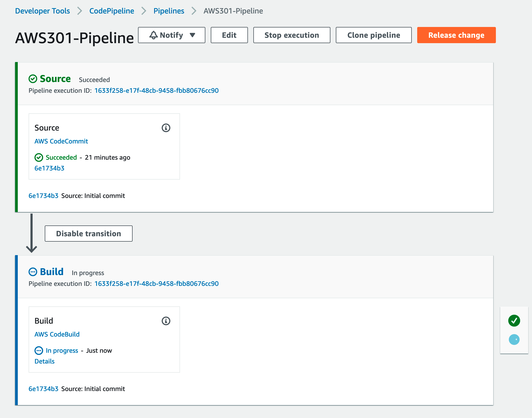The height and width of the screenshot is (418, 532).
Task: Open commit 6e1734b3 in Source action card
Action: [49, 168]
